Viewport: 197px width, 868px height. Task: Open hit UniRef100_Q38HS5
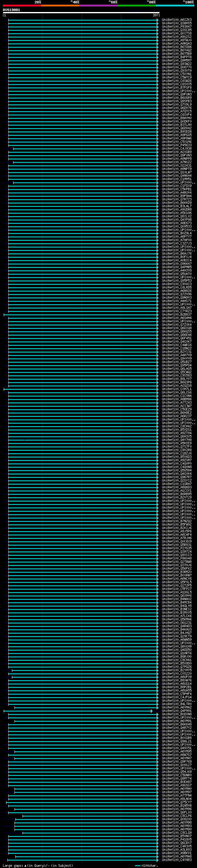pos(177,23)
